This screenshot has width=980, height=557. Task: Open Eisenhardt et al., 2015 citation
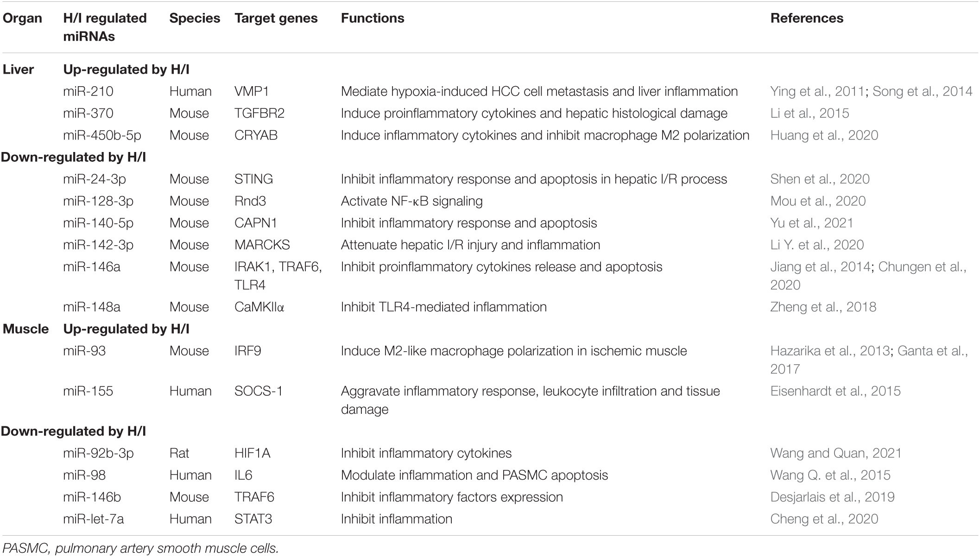[835, 391]
